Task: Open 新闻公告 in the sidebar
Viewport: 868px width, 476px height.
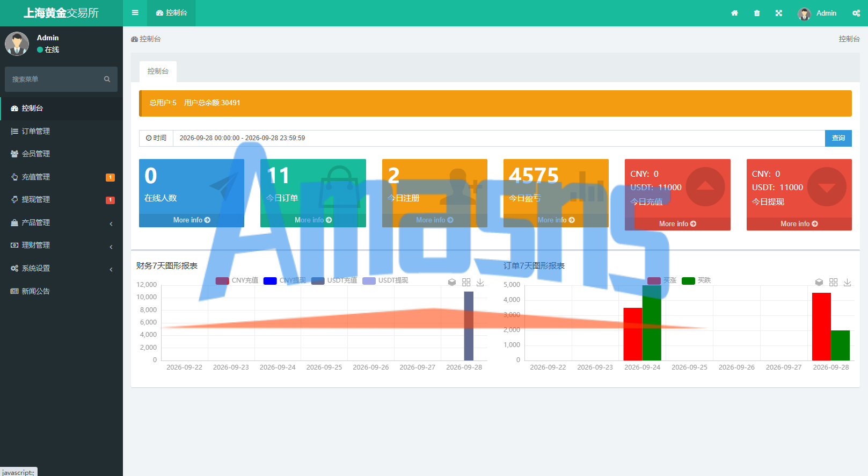Action: coord(61,291)
